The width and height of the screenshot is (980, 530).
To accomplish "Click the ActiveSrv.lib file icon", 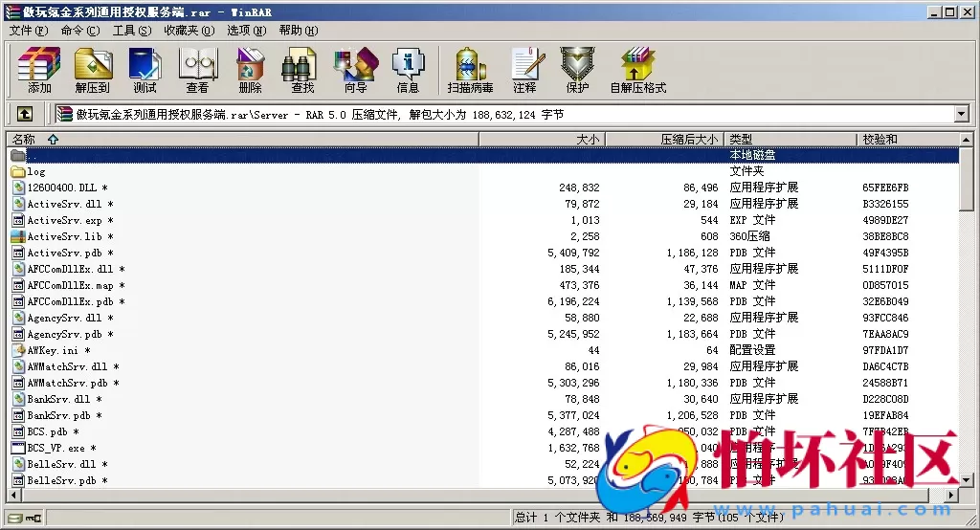I will [18, 236].
